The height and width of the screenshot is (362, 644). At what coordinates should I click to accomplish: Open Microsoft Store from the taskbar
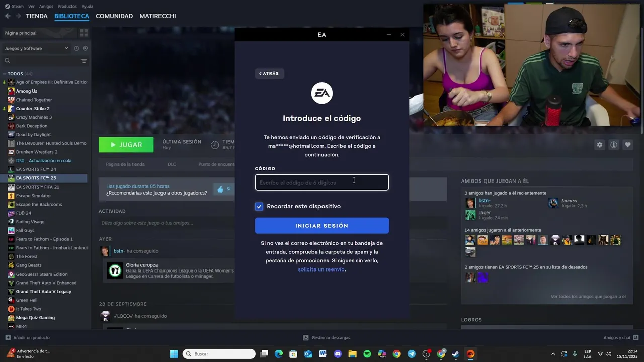point(293,354)
